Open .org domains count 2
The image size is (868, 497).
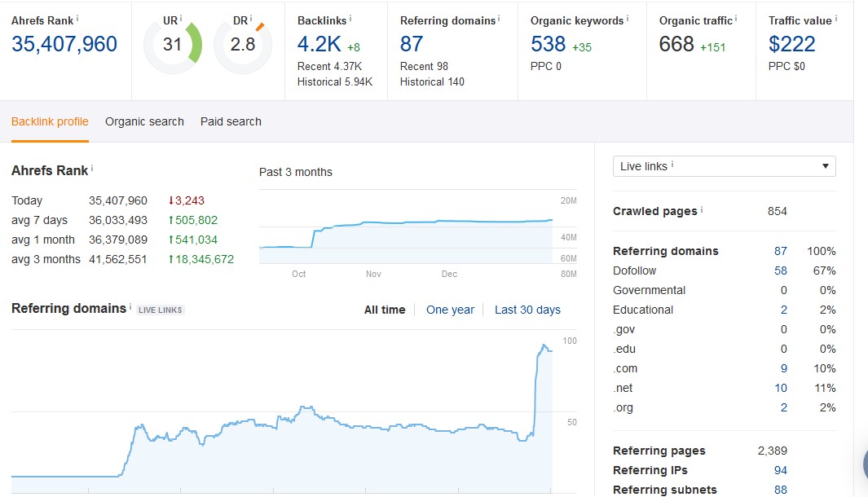click(x=784, y=408)
